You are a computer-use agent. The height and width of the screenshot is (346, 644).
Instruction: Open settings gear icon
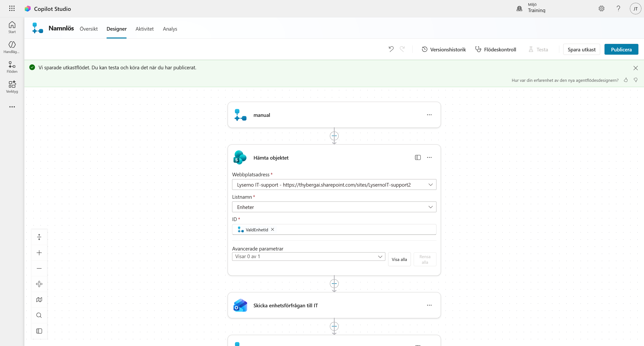pos(602,8)
